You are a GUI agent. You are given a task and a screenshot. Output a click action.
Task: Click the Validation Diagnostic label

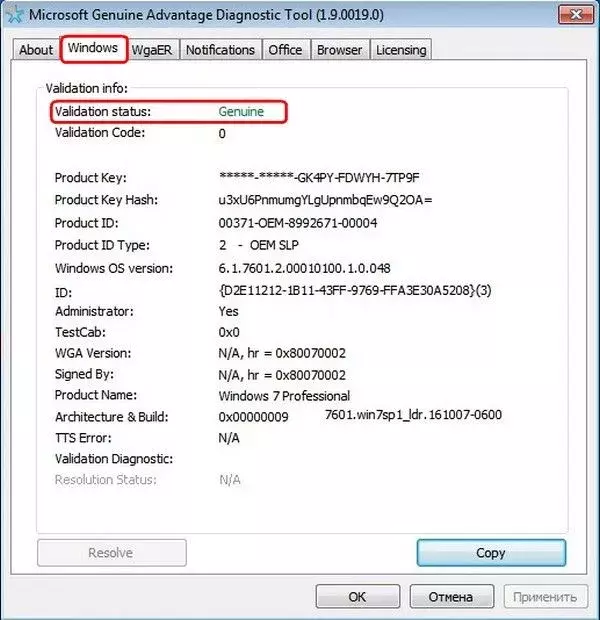[114, 459]
